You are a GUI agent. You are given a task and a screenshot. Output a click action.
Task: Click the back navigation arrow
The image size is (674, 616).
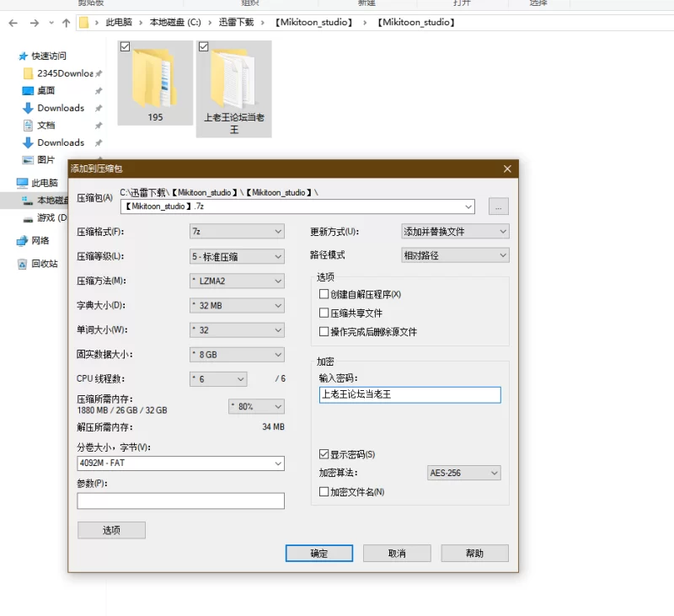pos(13,23)
